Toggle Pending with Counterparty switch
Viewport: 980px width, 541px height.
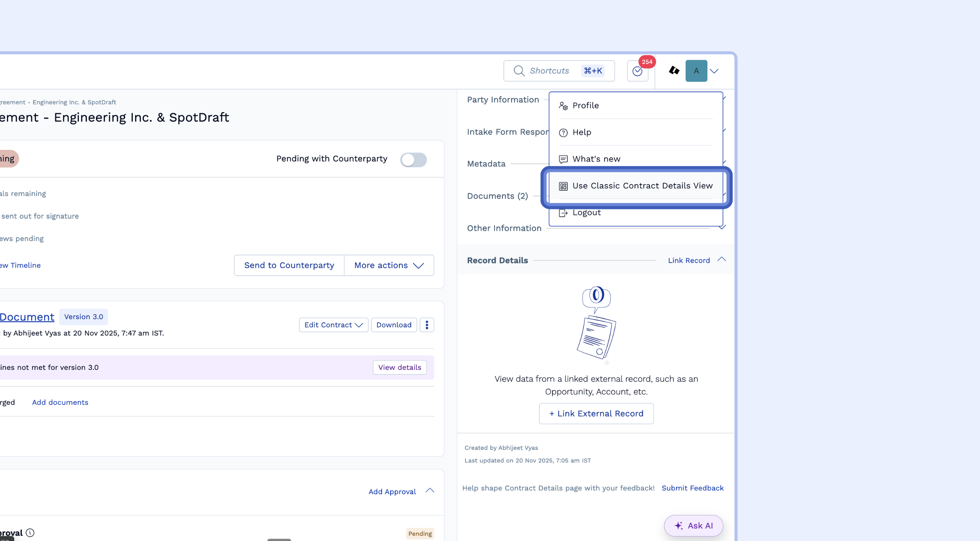413,160
